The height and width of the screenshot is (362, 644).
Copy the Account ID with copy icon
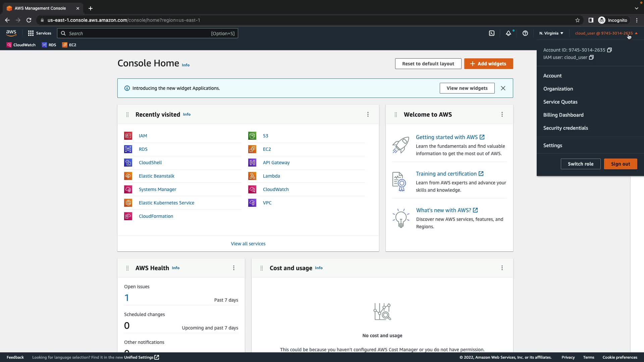tap(609, 50)
